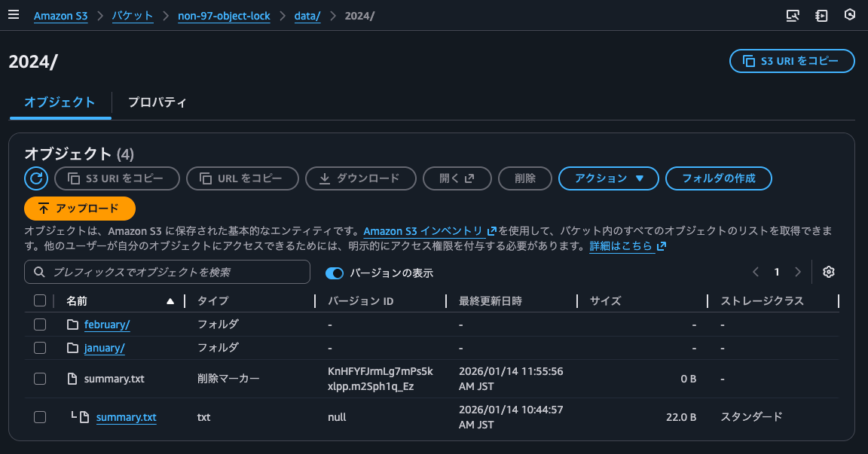The width and height of the screenshot is (868, 454).
Task: Open the table preferences gear icon
Action: pyautogui.click(x=828, y=272)
